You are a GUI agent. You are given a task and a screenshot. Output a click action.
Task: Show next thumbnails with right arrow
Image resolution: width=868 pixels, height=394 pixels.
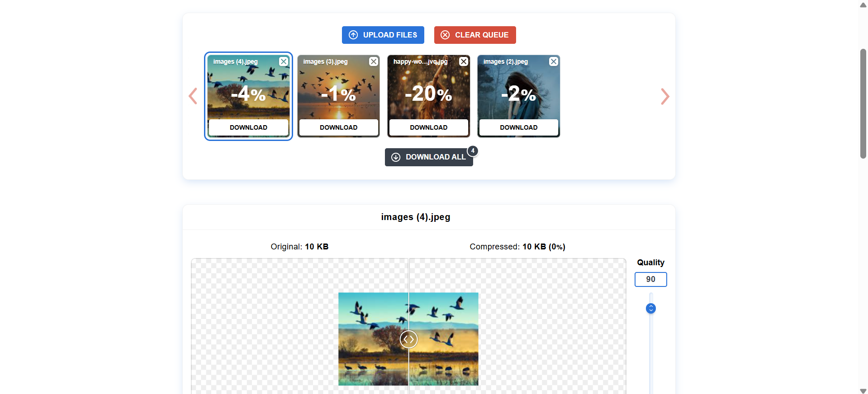(665, 96)
